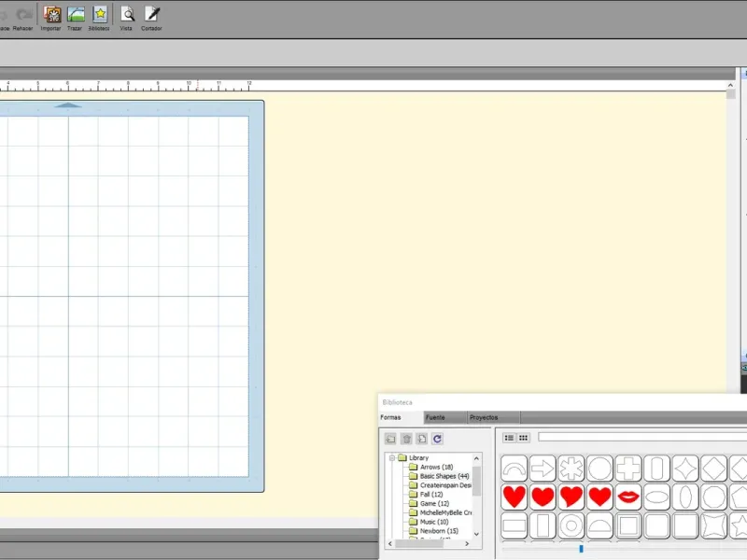Open the Biblioteca star icon

pos(100,18)
